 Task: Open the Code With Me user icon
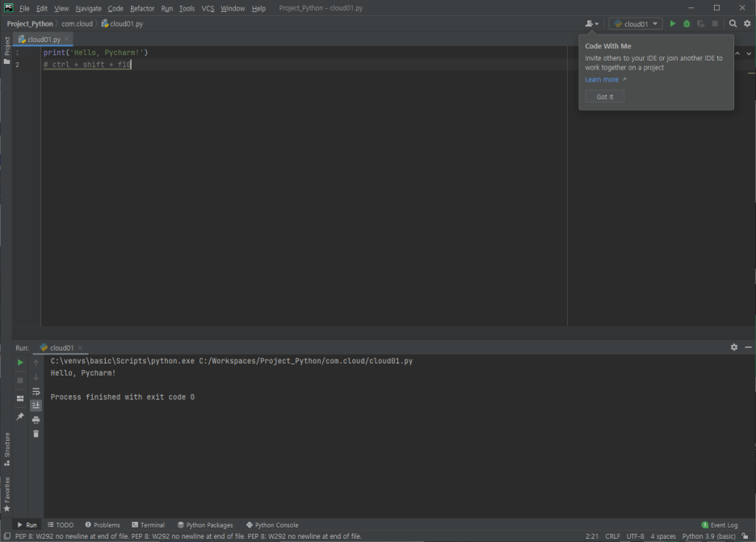coord(591,23)
